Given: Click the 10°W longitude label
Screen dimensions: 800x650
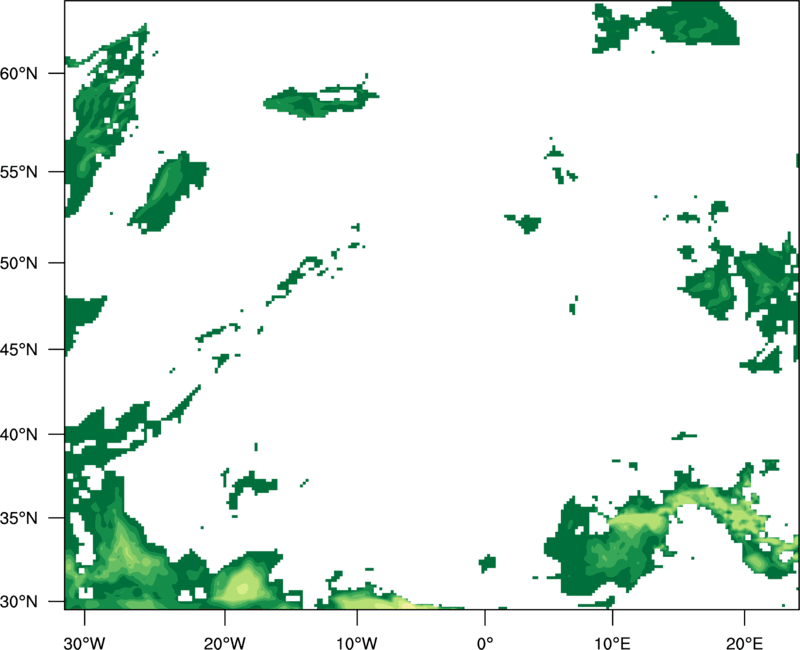Looking at the screenshot, I should pos(357,643).
